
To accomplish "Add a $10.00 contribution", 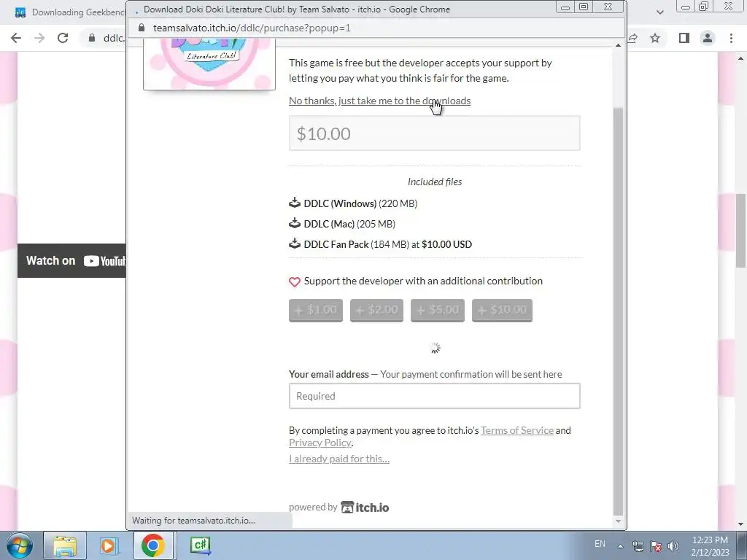I will pyautogui.click(x=502, y=311).
